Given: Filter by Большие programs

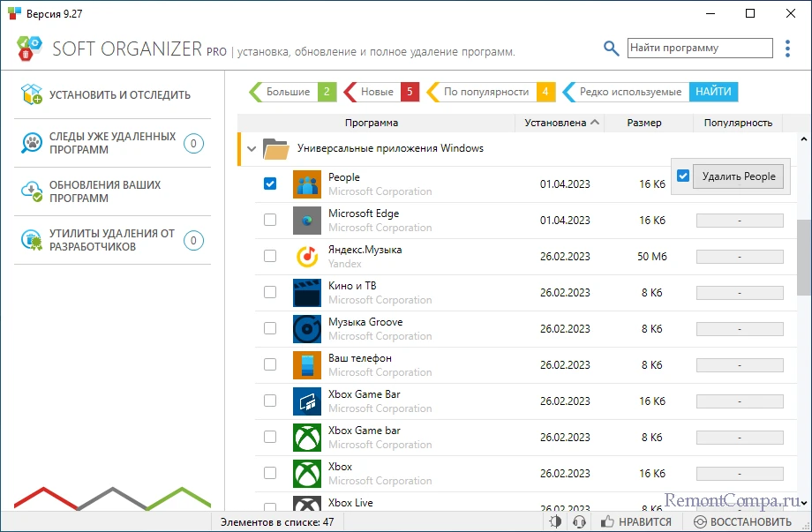Looking at the screenshot, I should coord(293,92).
